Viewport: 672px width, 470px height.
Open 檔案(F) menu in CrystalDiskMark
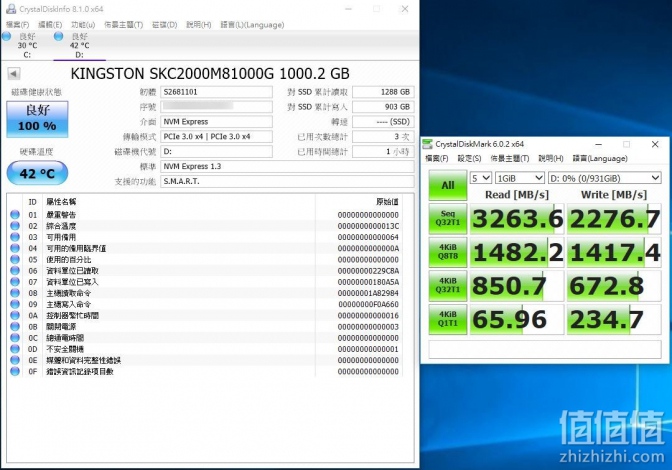437,159
